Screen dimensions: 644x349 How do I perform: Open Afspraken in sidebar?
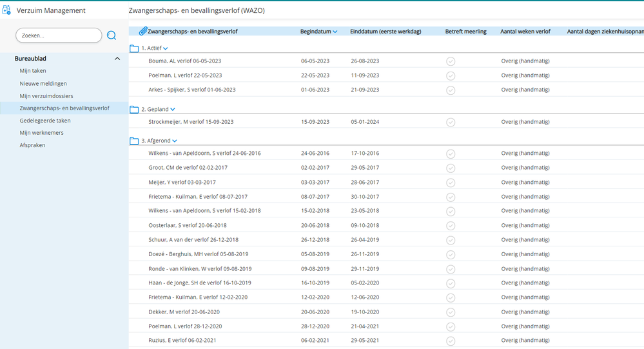click(32, 145)
